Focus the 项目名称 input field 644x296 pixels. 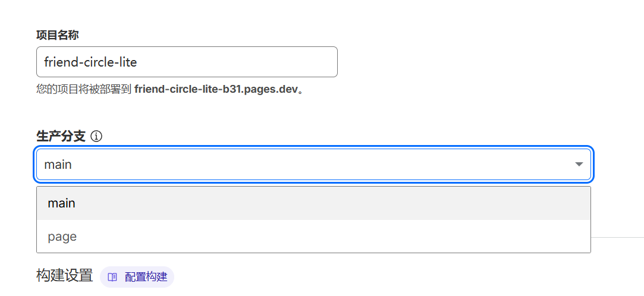click(x=187, y=62)
